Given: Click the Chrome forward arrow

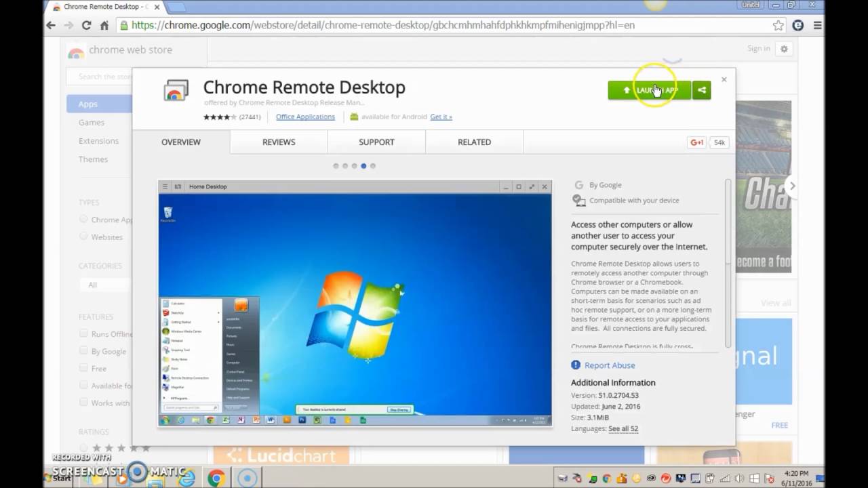Looking at the screenshot, I should (68, 25).
